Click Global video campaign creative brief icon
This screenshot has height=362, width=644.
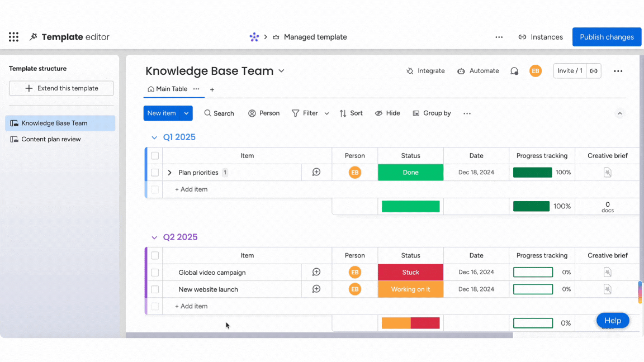(608, 272)
